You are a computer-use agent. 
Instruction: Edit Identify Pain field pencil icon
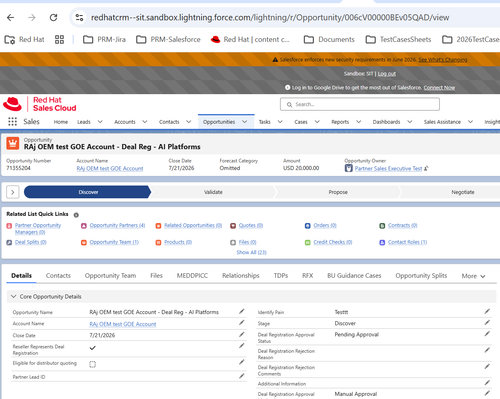click(487, 311)
